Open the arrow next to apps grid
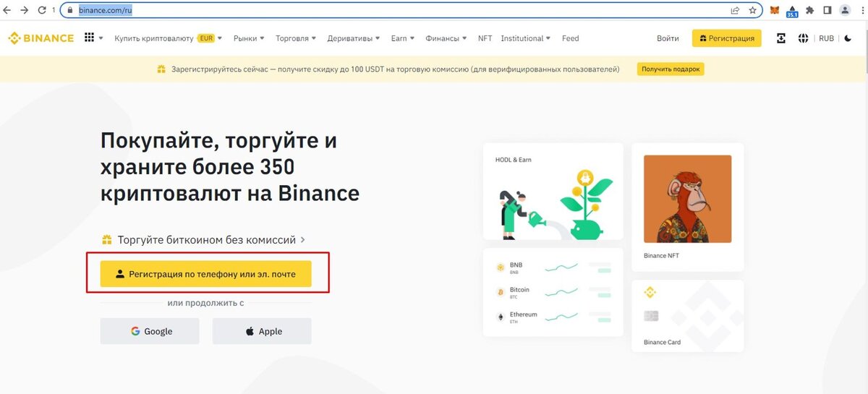This screenshot has width=868, height=394. point(101,38)
